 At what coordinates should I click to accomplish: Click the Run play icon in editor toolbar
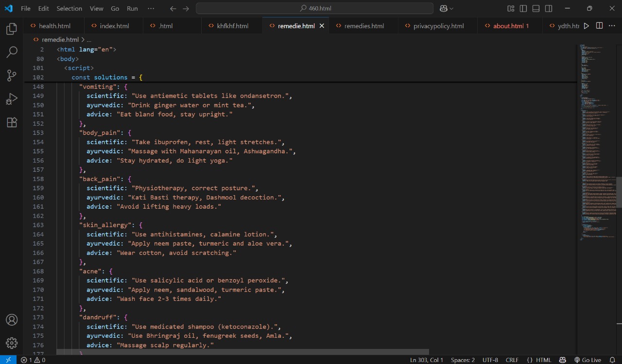point(587,26)
